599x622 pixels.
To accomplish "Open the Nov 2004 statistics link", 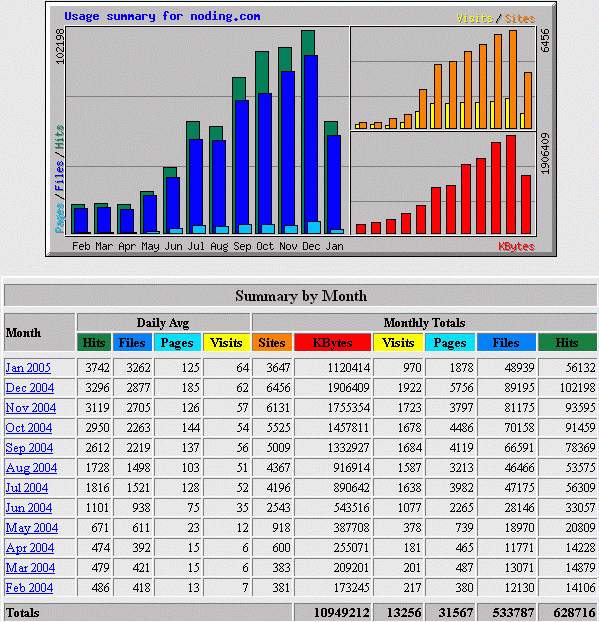I will point(31,408).
